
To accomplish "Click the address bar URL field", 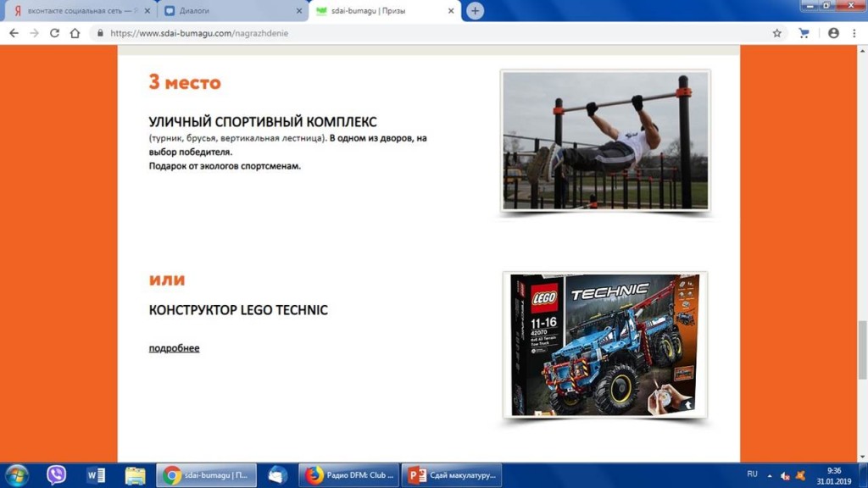I will tap(424, 33).
